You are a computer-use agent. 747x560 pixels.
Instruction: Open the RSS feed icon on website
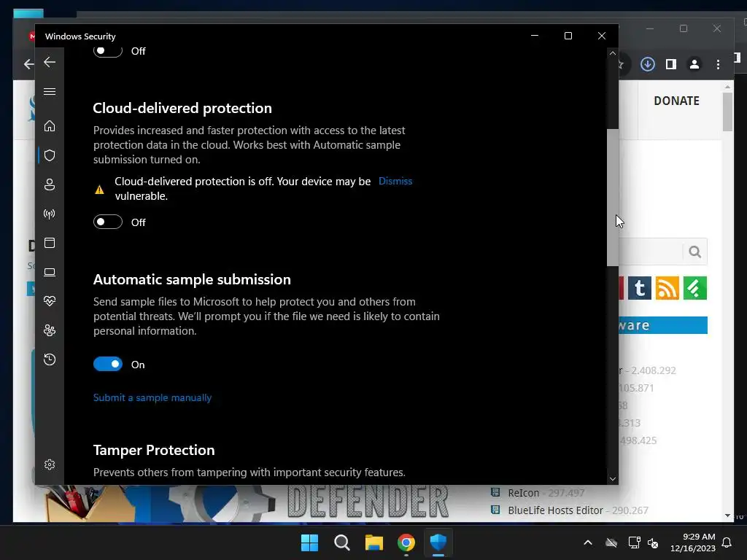pyautogui.click(x=667, y=288)
